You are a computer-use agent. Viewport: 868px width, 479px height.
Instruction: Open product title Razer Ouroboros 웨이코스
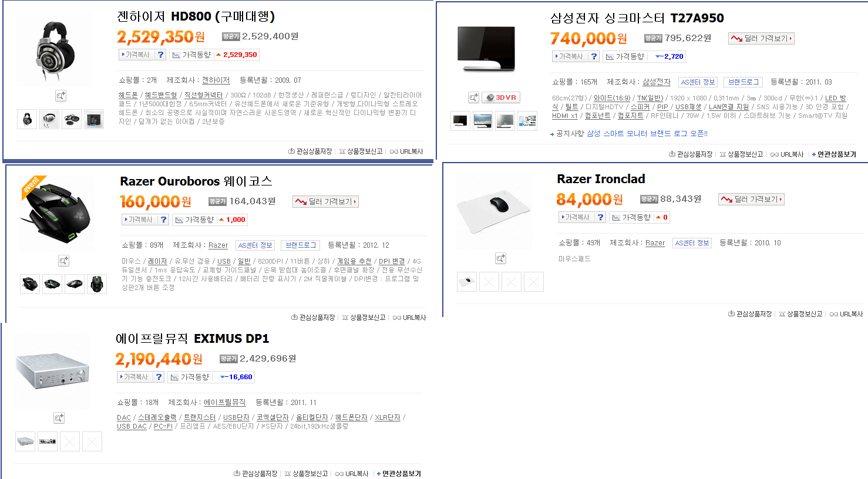pos(196,181)
